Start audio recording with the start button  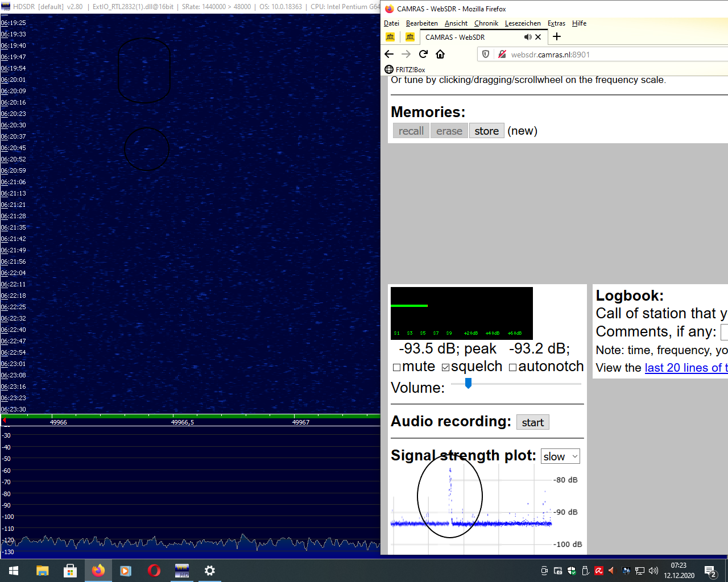(533, 422)
